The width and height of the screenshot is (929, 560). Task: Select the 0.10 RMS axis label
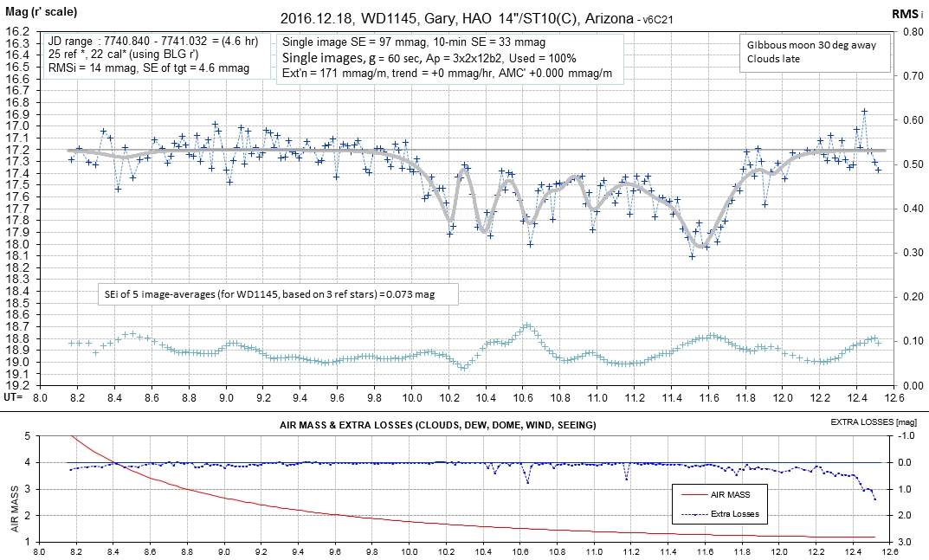pyautogui.click(x=913, y=341)
